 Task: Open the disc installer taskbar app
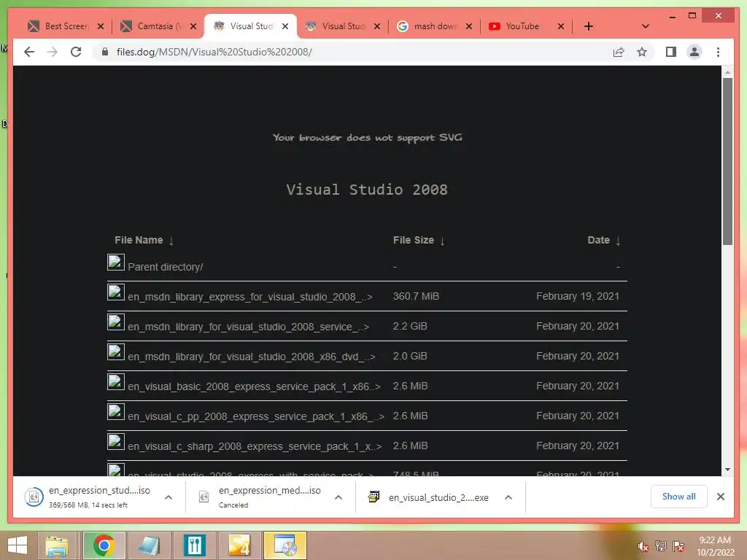[285, 545]
